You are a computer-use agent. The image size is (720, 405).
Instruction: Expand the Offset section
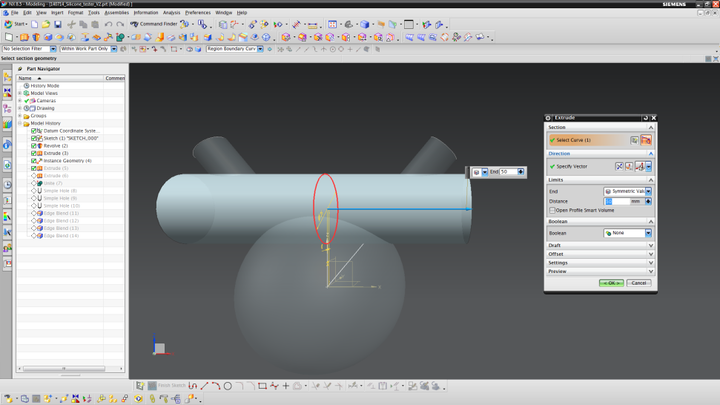tap(600, 254)
